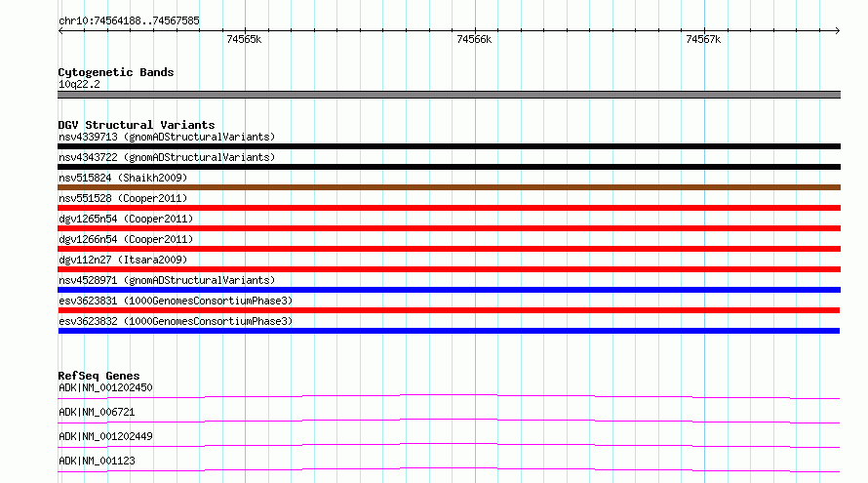Open variant nsv515824 Shaikh2009 label

pos(123,178)
